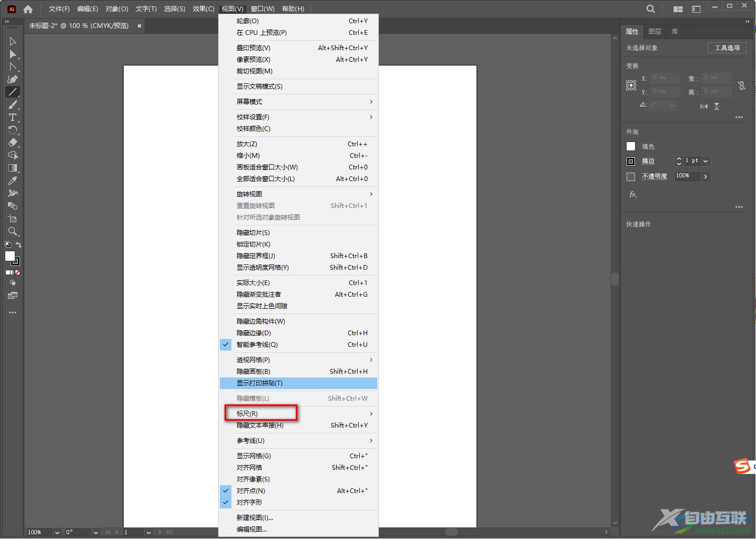
Task: Open more Appearance options dots
Action: pyautogui.click(x=739, y=207)
